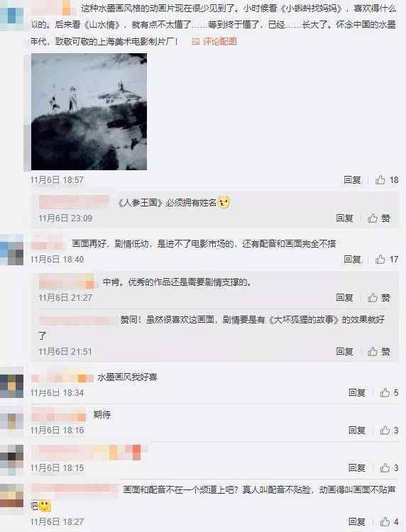Open the ink painting comment image
Screen dimensions: 406x532
[x=89, y=111]
